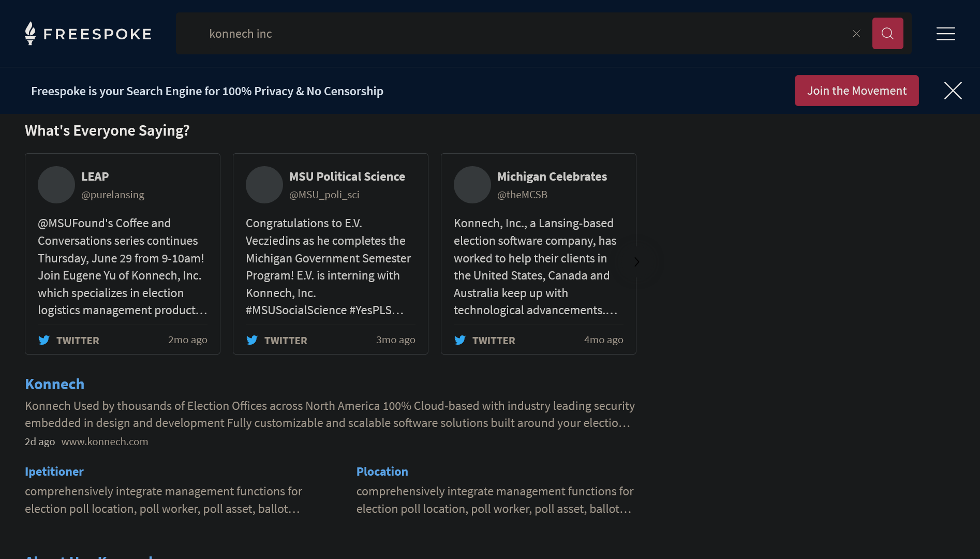Screen dimensions: 980x559
Task: Open the Konnech search result title
Action: 54,384
